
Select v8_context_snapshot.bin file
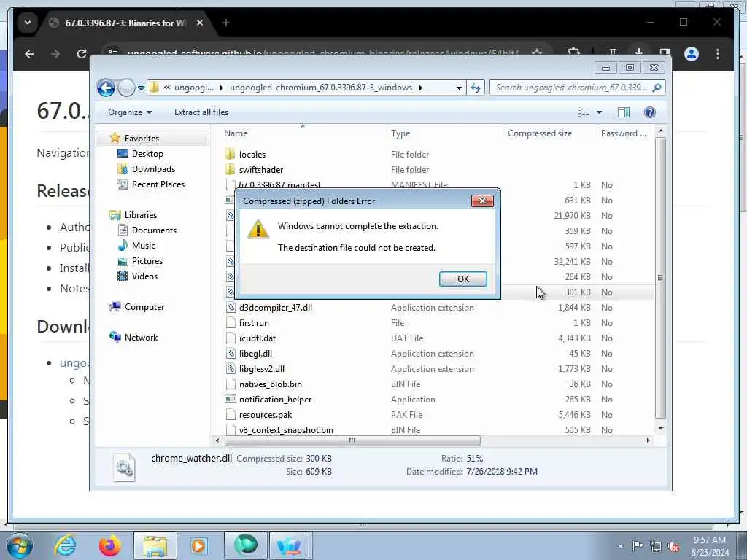286,430
